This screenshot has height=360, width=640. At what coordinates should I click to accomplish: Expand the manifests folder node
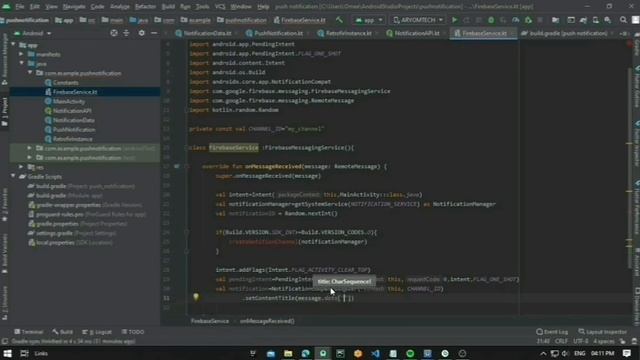(22, 54)
